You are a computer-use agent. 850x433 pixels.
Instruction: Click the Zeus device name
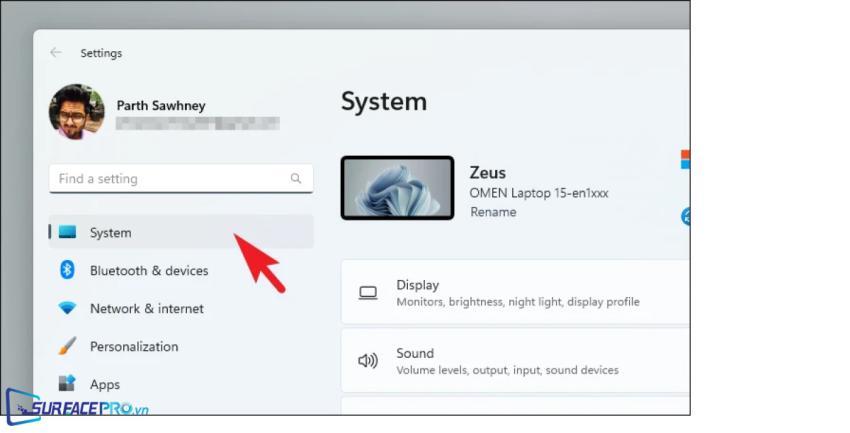(487, 172)
